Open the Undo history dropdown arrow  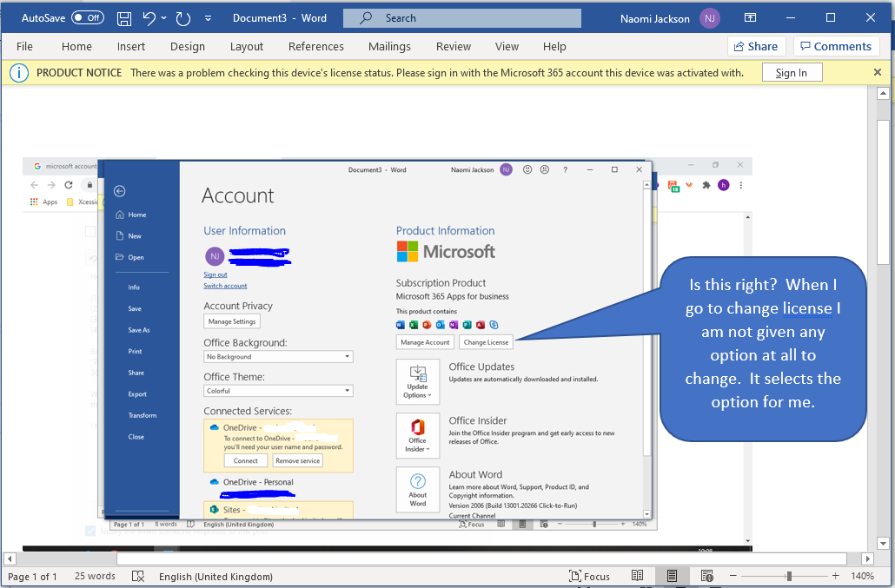tap(164, 18)
